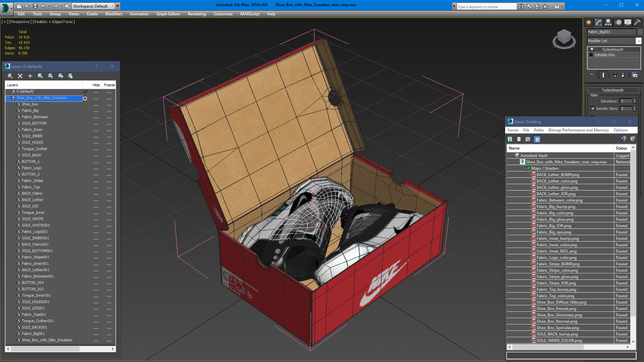This screenshot has width=644, height=362.
Task: Open quick access toolbar customize arrow
Action: click(x=117, y=6)
